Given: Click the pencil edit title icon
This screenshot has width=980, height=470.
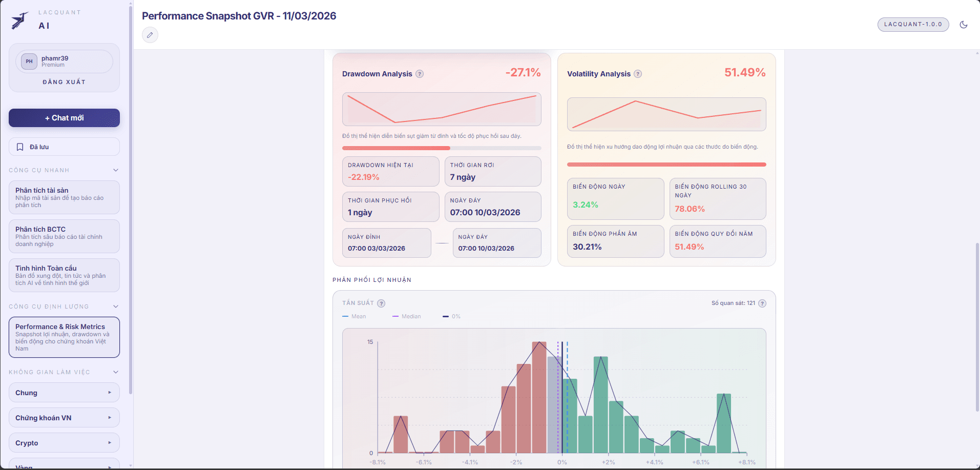Looking at the screenshot, I should 150,35.
